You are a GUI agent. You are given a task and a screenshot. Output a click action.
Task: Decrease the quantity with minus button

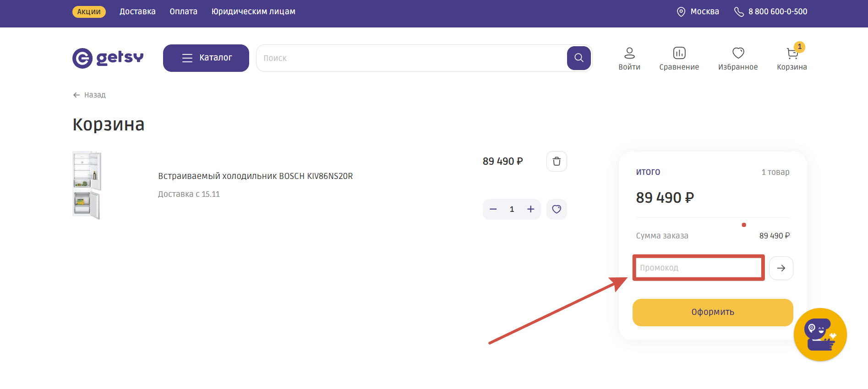tap(493, 209)
